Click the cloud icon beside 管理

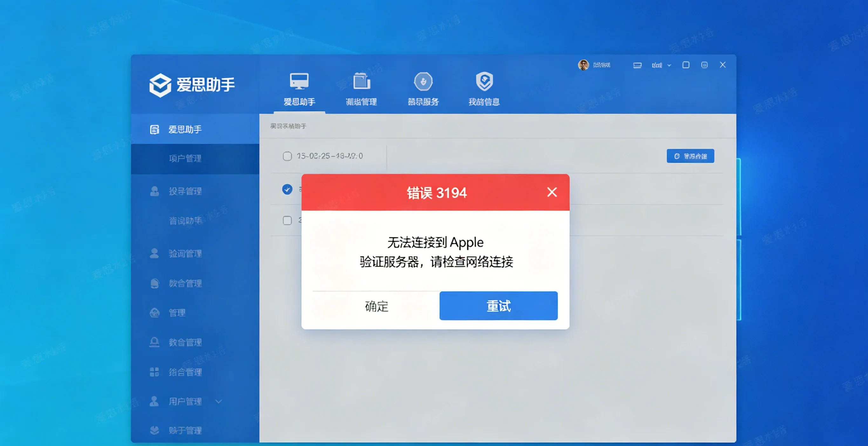tap(154, 313)
